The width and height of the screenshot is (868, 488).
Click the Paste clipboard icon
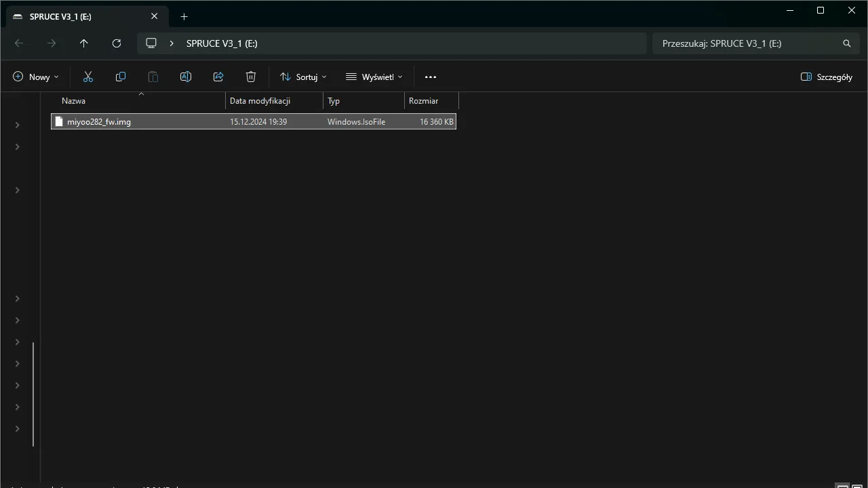pyautogui.click(x=153, y=77)
